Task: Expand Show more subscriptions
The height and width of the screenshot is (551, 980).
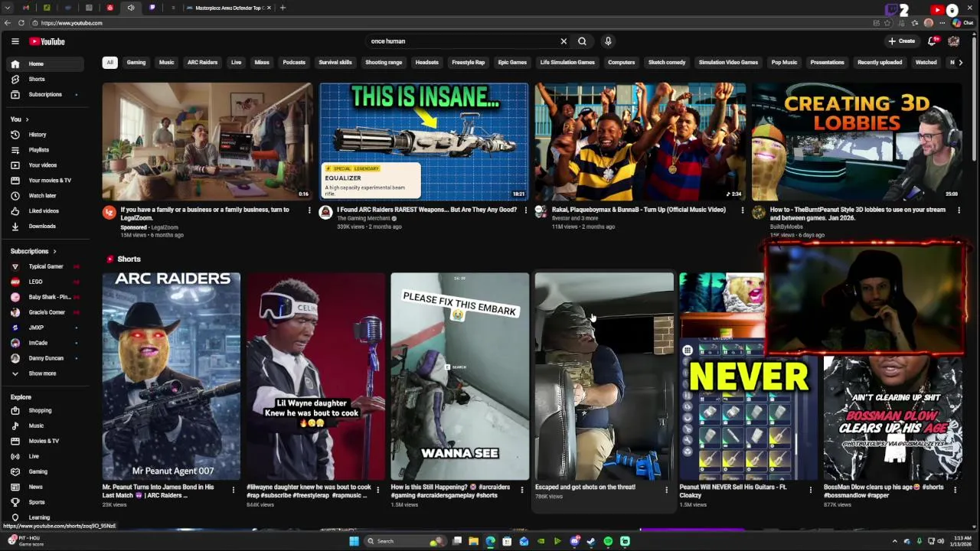Action: [x=46, y=373]
